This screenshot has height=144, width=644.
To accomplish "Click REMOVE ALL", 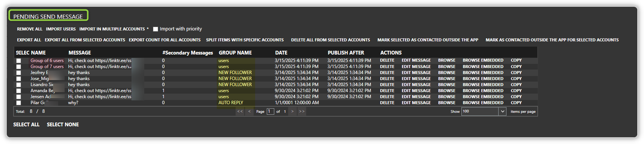I will (30, 29).
